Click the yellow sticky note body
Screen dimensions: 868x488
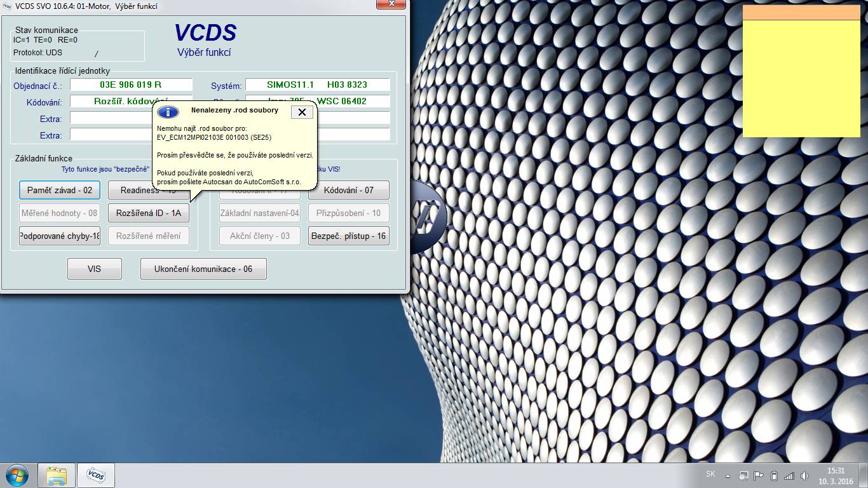[x=801, y=78]
